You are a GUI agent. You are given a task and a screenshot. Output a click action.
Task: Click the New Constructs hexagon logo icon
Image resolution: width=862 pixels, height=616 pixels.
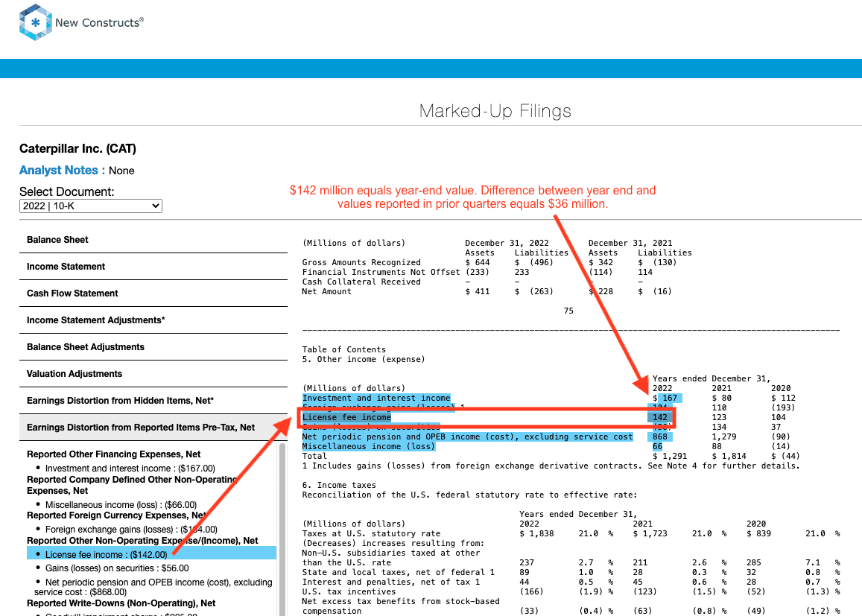click(35, 22)
